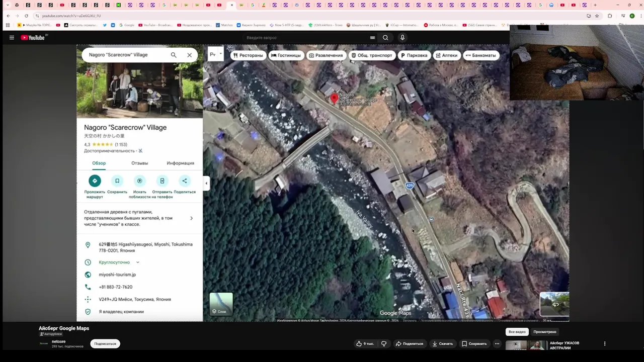The image size is (644, 362).
Task: Click the Поделиться share icon in Maps panel
Action: pos(185,181)
